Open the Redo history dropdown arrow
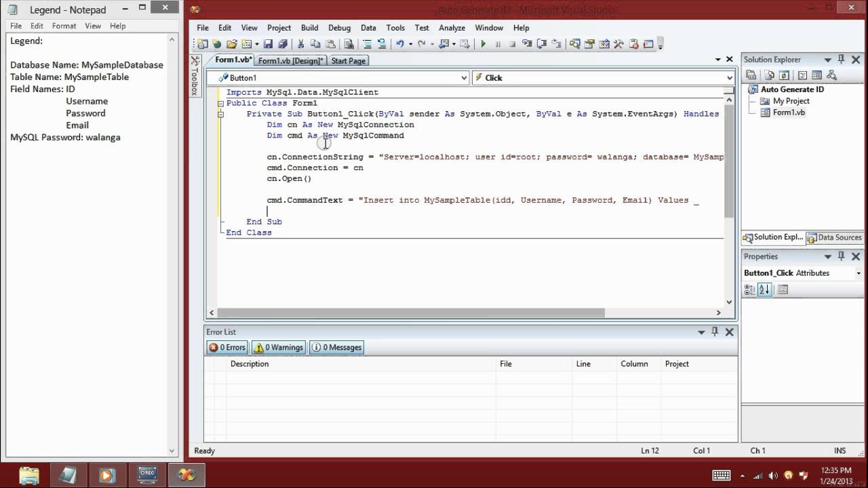This screenshot has width=868, height=488. point(432,44)
